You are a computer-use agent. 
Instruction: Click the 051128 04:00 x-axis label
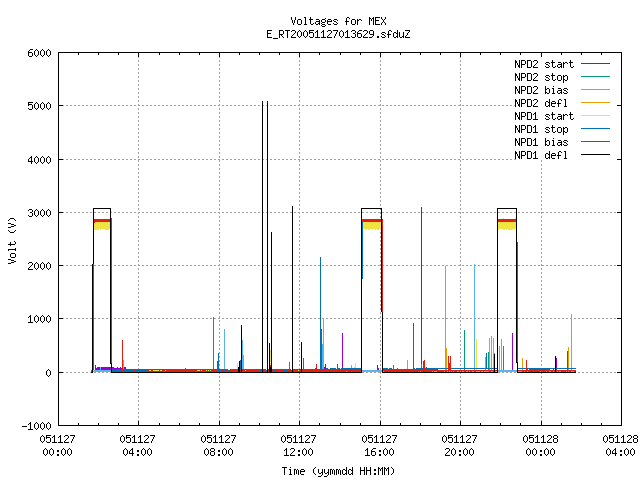pyautogui.click(x=620, y=446)
